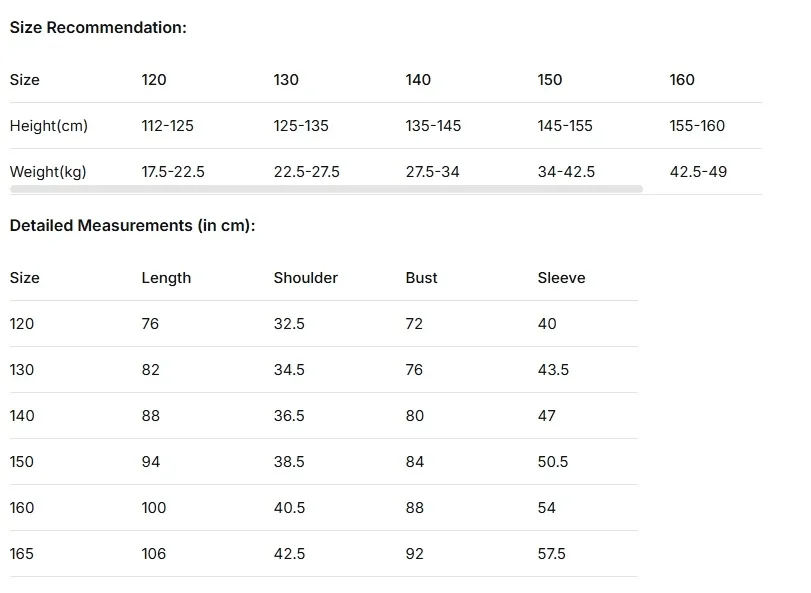
Task: Click the Height(cm) row label
Action: [x=49, y=126]
